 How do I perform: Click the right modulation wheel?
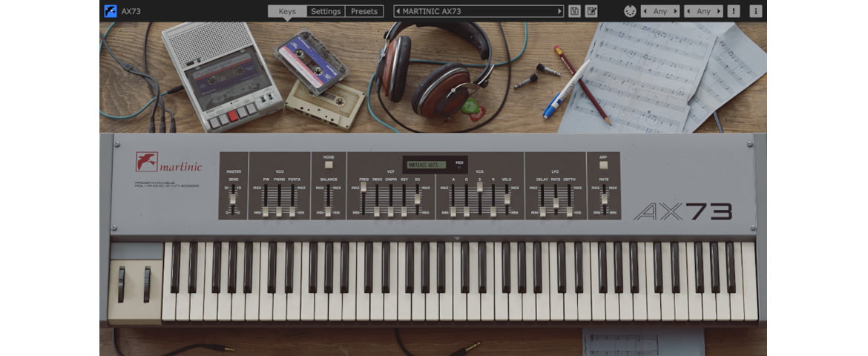coord(147,285)
